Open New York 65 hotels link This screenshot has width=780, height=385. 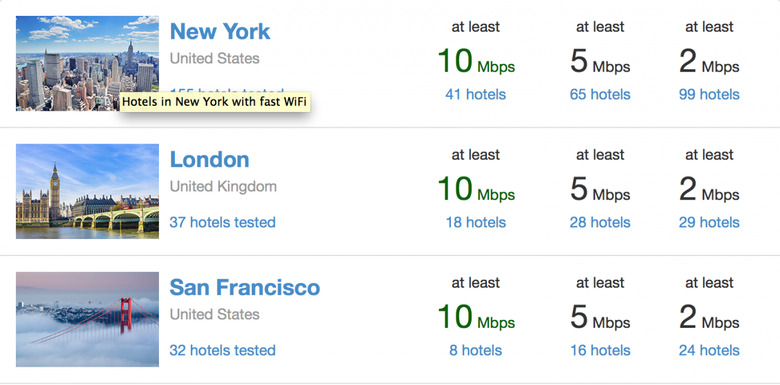click(600, 95)
